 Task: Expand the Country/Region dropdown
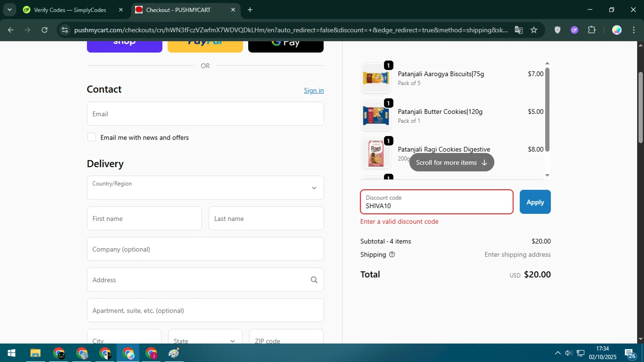point(205,188)
